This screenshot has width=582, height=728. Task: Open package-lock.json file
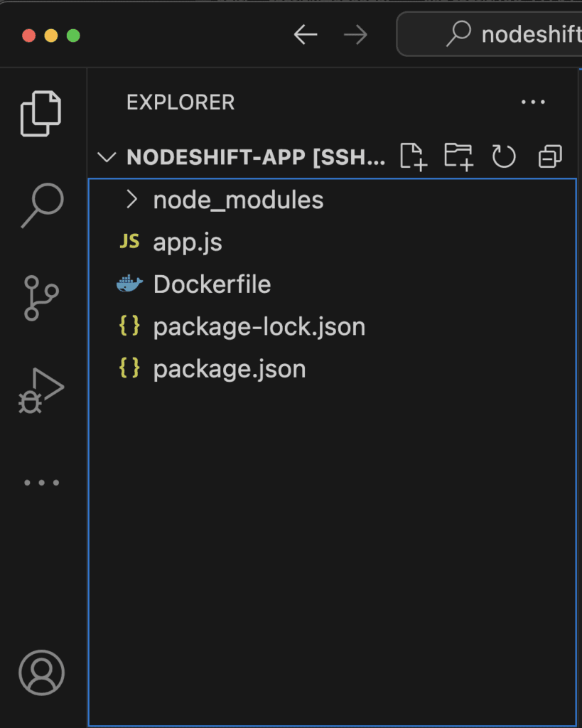[259, 327]
